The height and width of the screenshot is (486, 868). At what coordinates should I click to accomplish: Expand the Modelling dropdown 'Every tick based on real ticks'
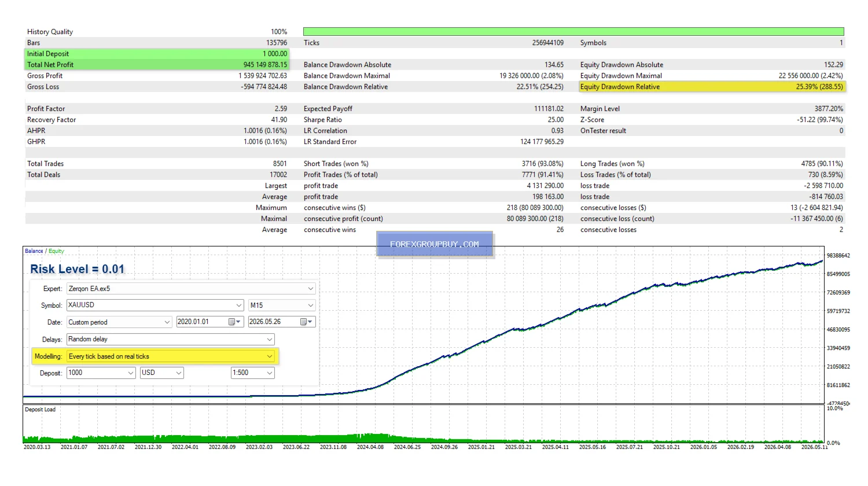pyautogui.click(x=171, y=356)
